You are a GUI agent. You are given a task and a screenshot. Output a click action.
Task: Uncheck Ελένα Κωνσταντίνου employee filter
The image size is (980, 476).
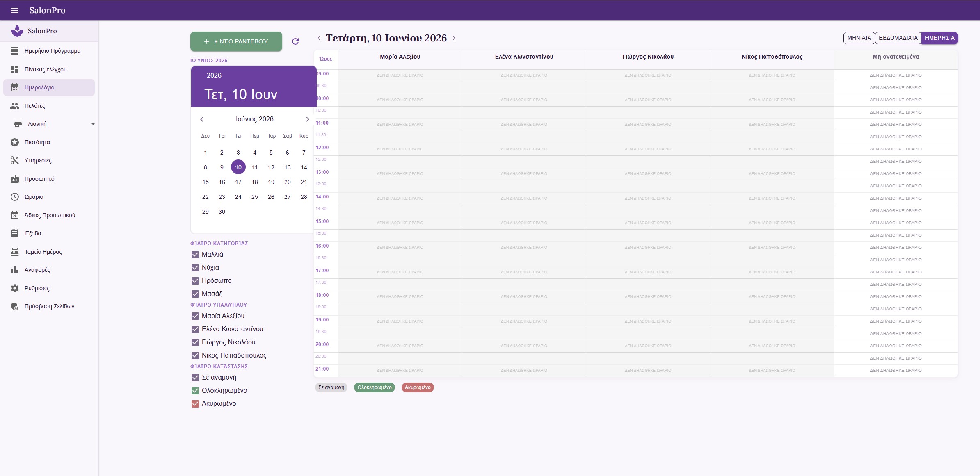pyautogui.click(x=195, y=329)
